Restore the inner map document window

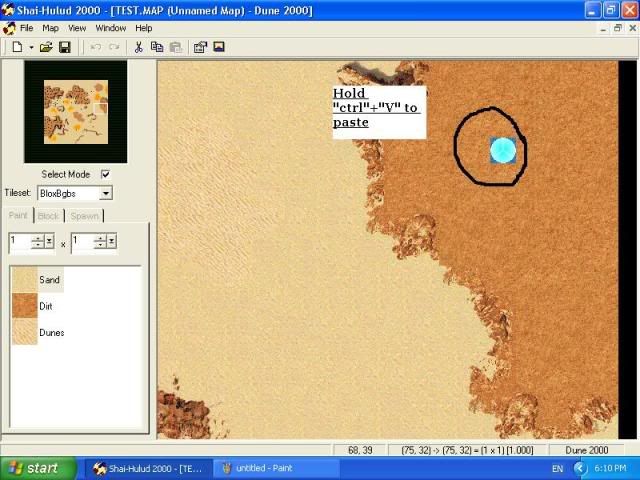pos(618,28)
